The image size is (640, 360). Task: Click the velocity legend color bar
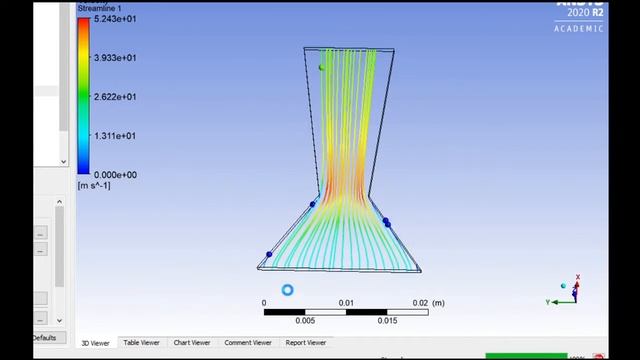84,96
